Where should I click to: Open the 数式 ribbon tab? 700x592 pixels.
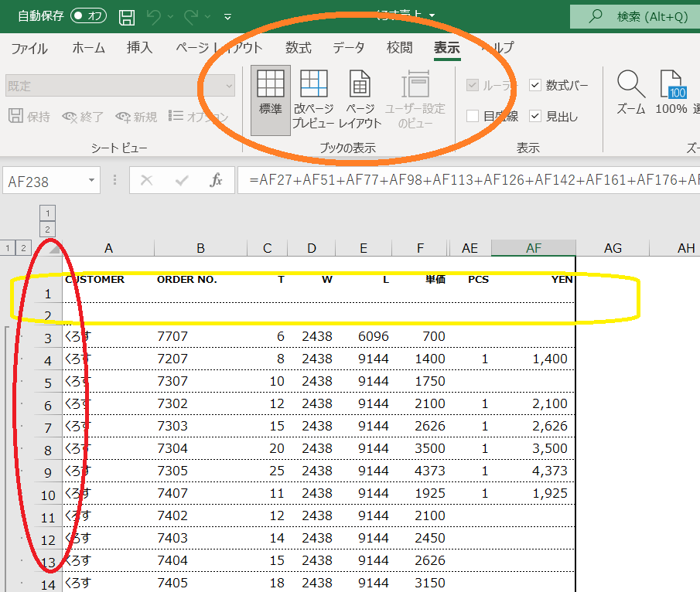[x=299, y=48]
